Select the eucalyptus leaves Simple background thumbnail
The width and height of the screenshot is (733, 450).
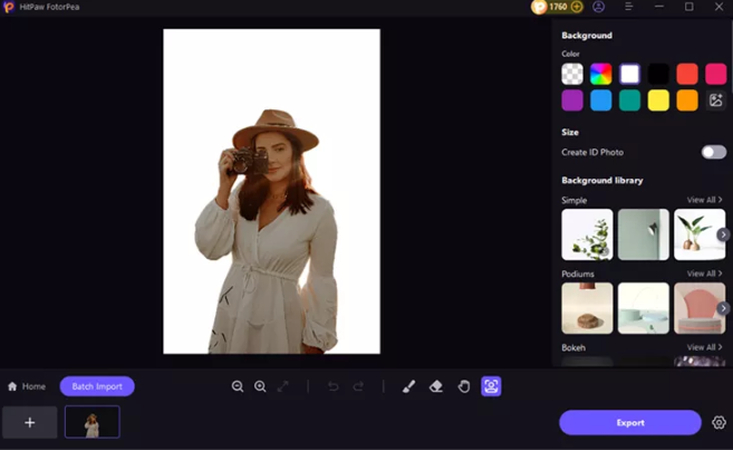click(587, 235)
